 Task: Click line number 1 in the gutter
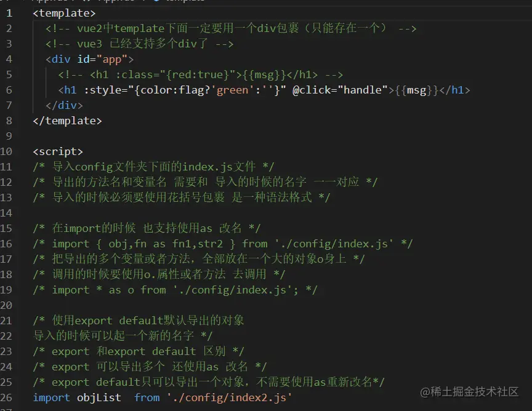[9, 13]
